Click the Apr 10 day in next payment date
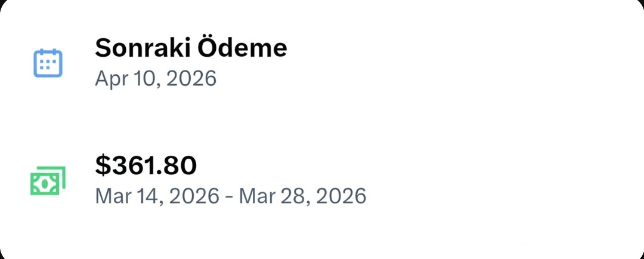The image size is (644, 259). coord(126,79)
